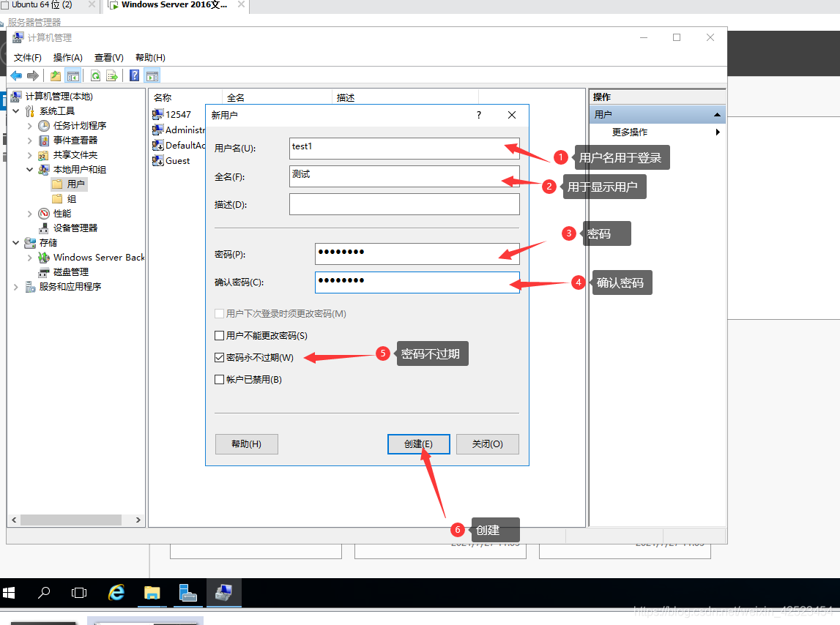Select the Guest user entry
This screenshot has width=840, height=625.
(177, 161)
